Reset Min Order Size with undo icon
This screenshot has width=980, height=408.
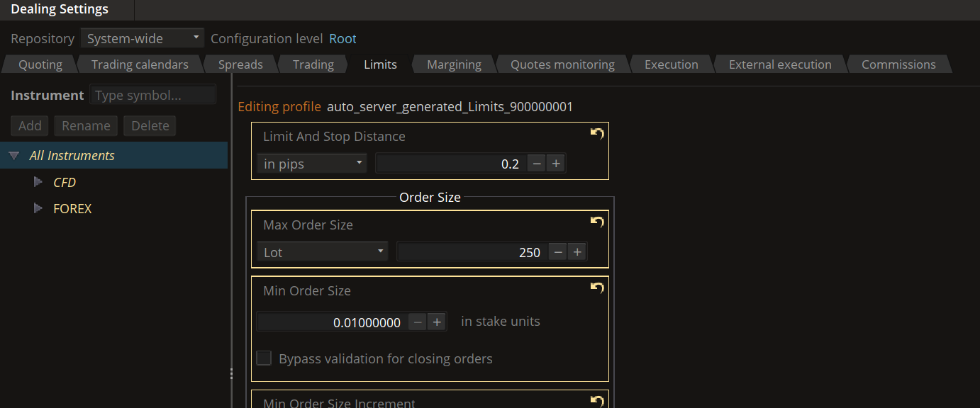[x=597, y=288]
